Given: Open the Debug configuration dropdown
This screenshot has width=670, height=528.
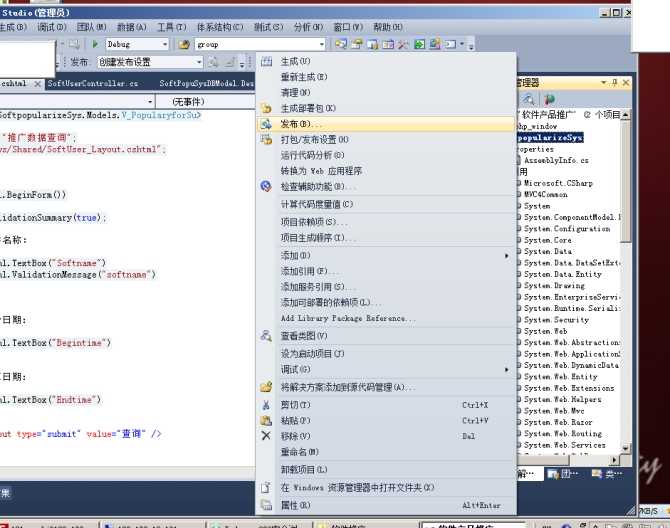Looking at the screenshot, I should [x=165, y=44].
